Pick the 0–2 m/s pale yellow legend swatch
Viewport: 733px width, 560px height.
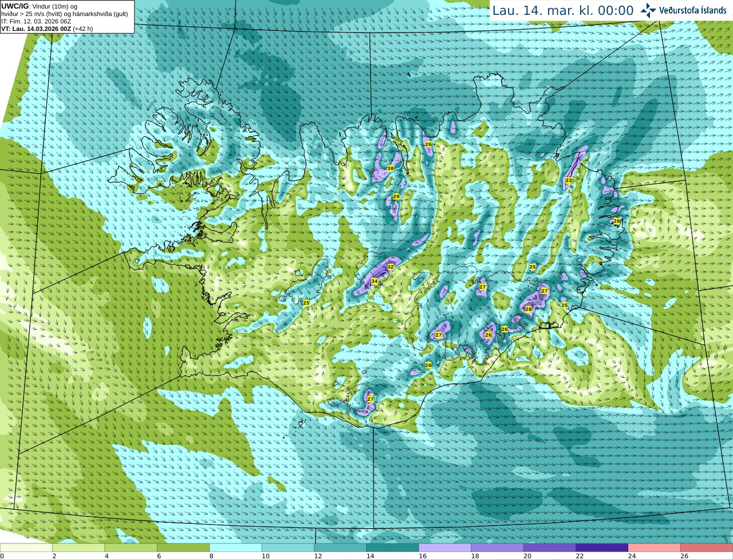coord(26,547)
